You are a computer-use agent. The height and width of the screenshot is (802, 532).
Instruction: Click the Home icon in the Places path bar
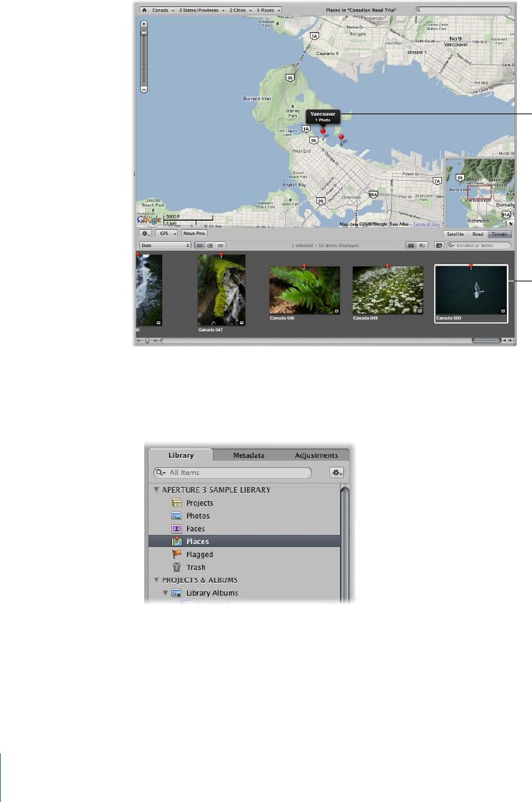click(144, 10)
